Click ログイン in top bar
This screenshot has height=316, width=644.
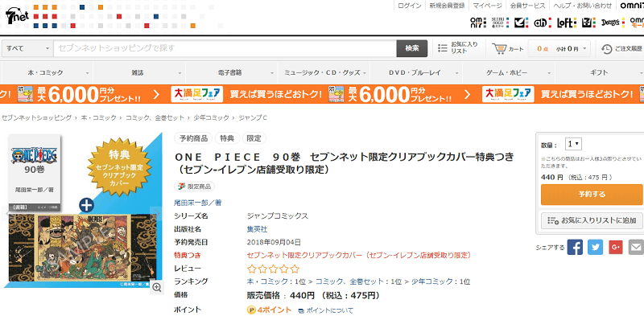click(x=410, y=6)
